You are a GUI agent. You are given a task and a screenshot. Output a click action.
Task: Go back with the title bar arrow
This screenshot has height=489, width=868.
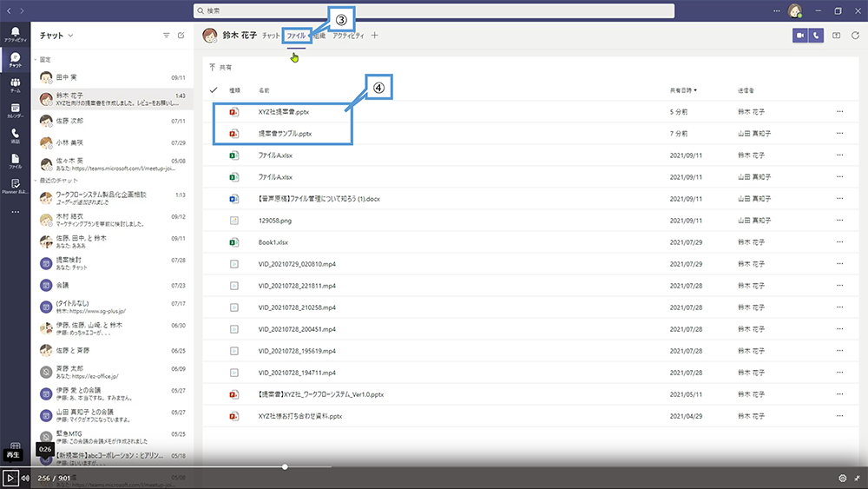(x=9, y=10)
